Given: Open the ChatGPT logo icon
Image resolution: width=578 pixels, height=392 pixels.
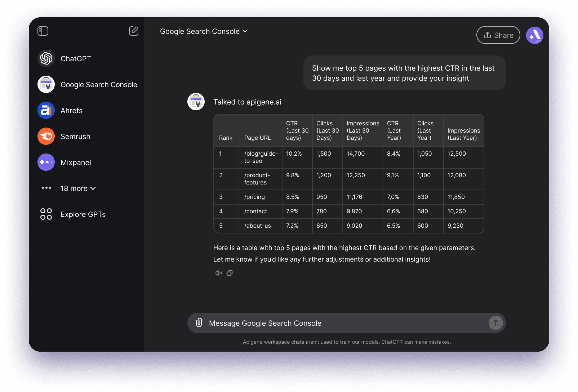Looking at the screenshot, I should tap(46, 58).
